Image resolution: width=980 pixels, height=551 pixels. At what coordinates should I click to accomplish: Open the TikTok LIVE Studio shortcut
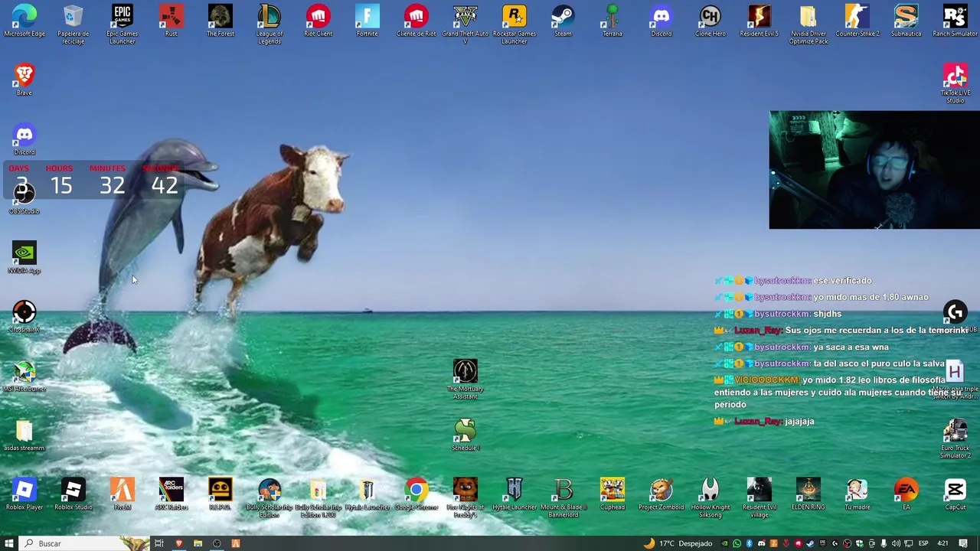955,83
